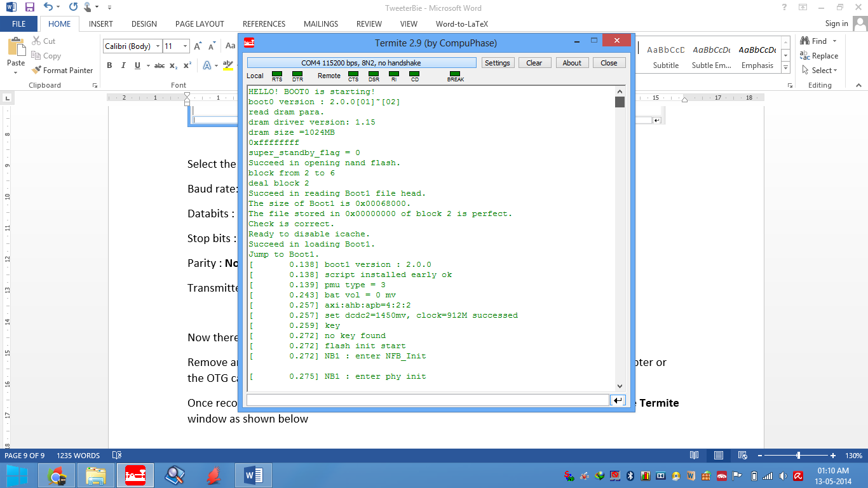Click Sign in link in Word
Viewport: 868px width, 488px height.
tap(836, 24)
